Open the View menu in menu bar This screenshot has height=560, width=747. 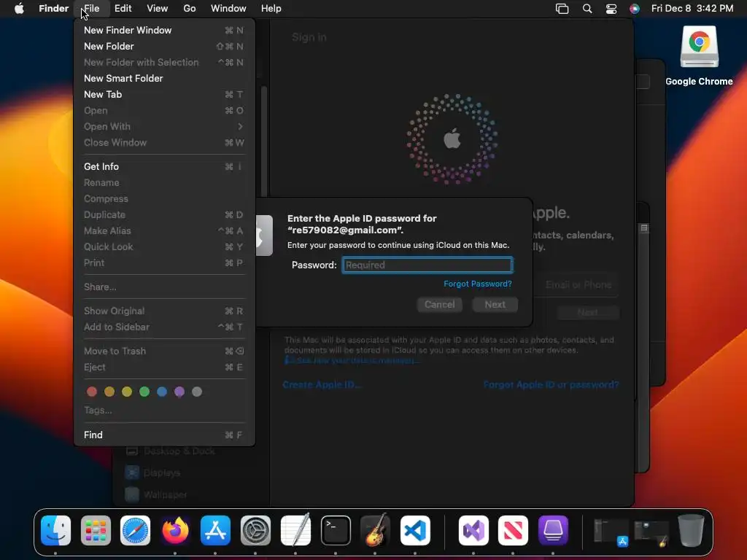(x=158, y=9)
